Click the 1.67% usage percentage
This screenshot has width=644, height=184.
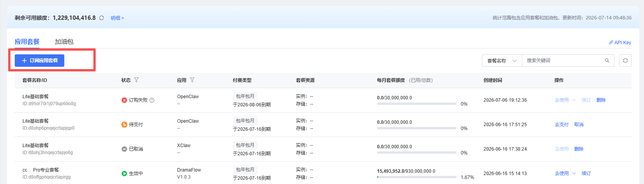point(467,177)
